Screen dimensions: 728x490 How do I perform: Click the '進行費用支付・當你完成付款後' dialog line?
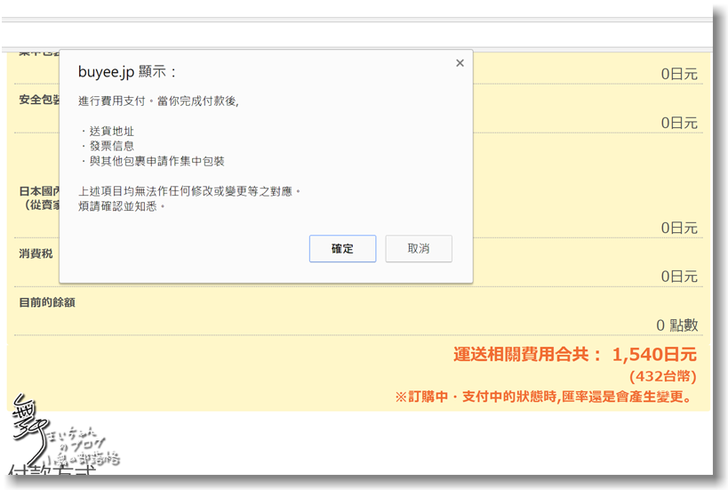[x=158, y=101]
